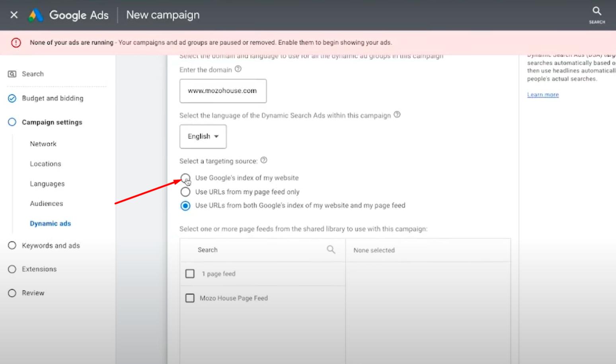Open the Dynamic ads settings item

[50, 224]
